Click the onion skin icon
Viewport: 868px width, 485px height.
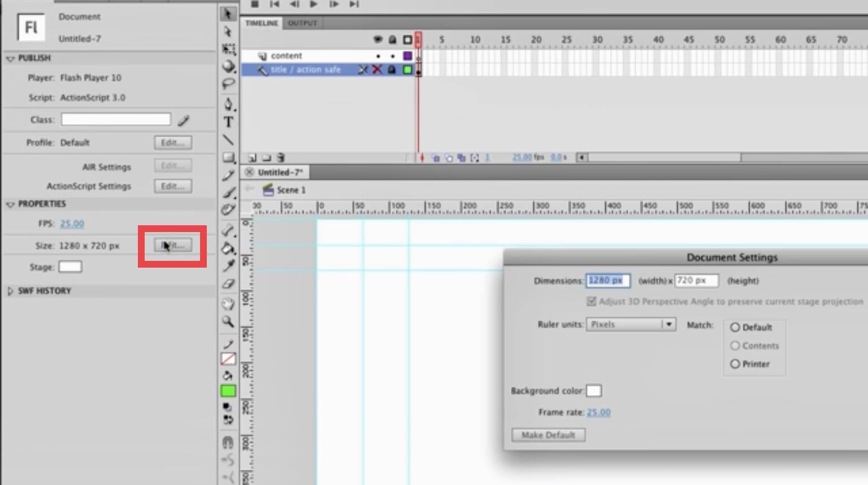click(x=436, y=158)
